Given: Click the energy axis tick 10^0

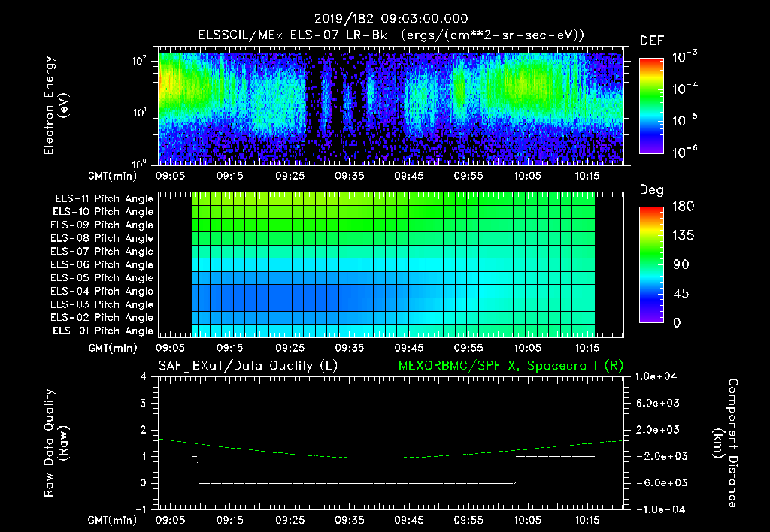Looking at the screenshot, I should point(140,163).
